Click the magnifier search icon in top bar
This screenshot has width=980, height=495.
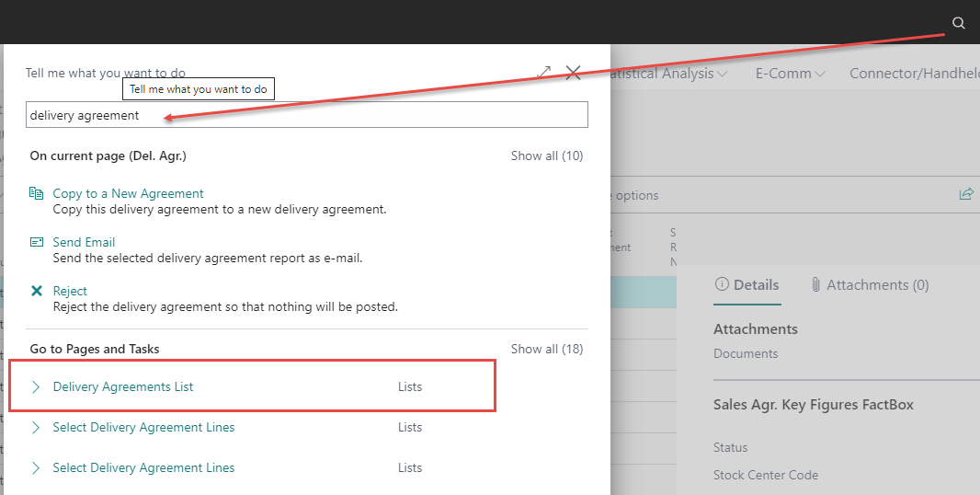[959, 23]
